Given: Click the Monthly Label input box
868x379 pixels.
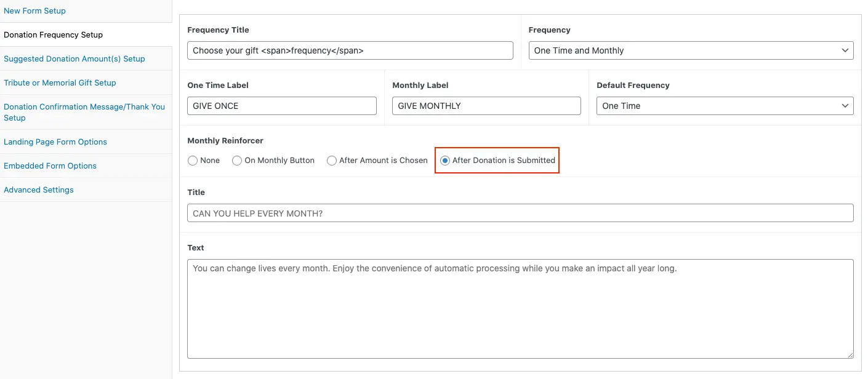Looking at the screenshot, I should click(x=486, y=106).
